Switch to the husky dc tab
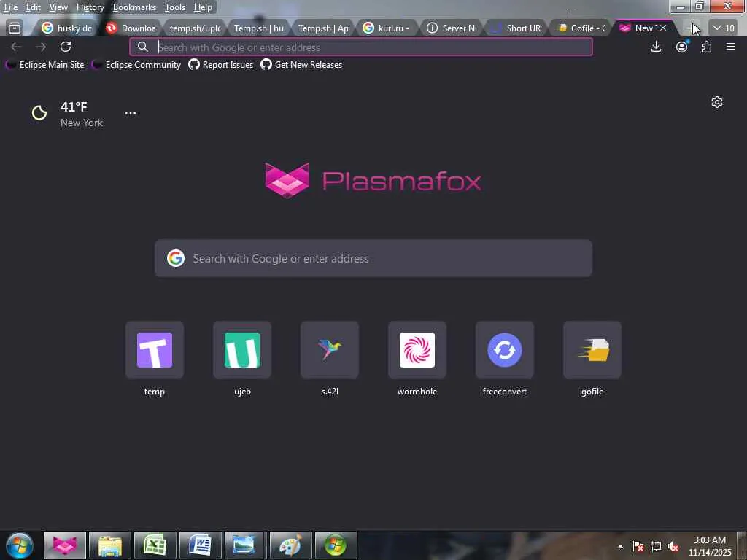Viewport: 747px width, 560px height. click(x=67, y=28)
